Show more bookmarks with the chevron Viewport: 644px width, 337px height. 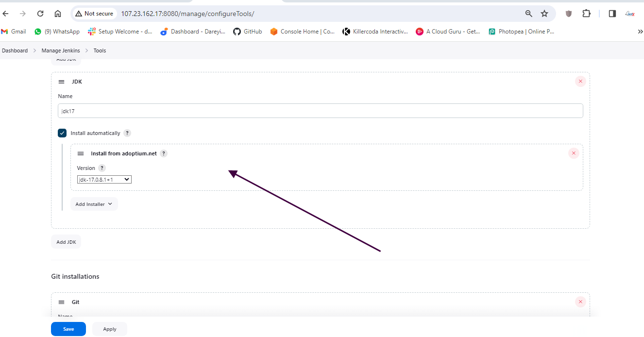pyautogui.click(x=640, y=32)
